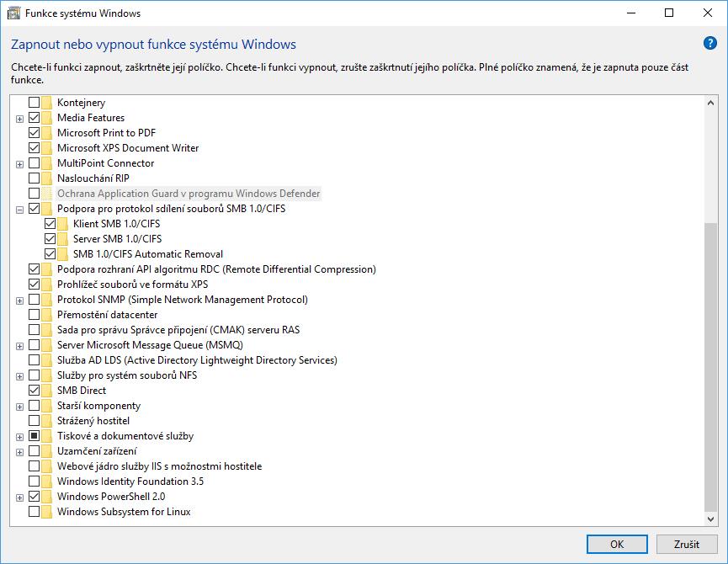
Task: Select the Ochrana Application Guard row
Action: (189, 194)
